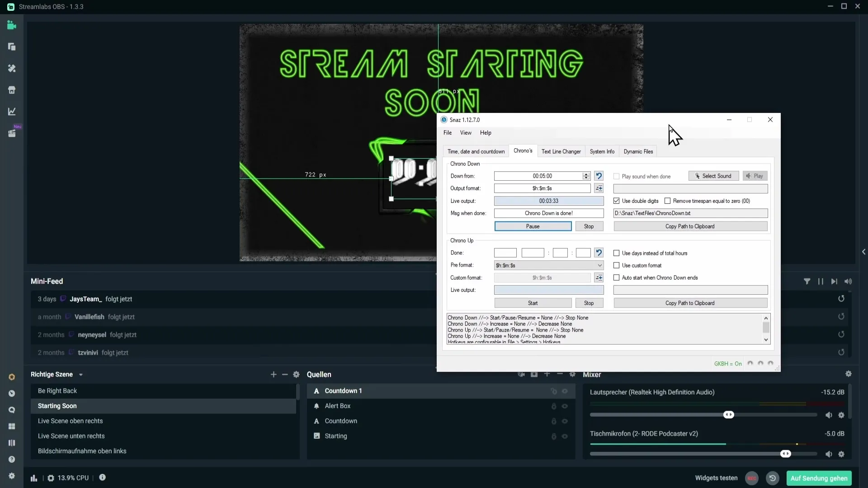
Task: Click Auf Sendung gehen button
Action: click(x=819, y=478)
